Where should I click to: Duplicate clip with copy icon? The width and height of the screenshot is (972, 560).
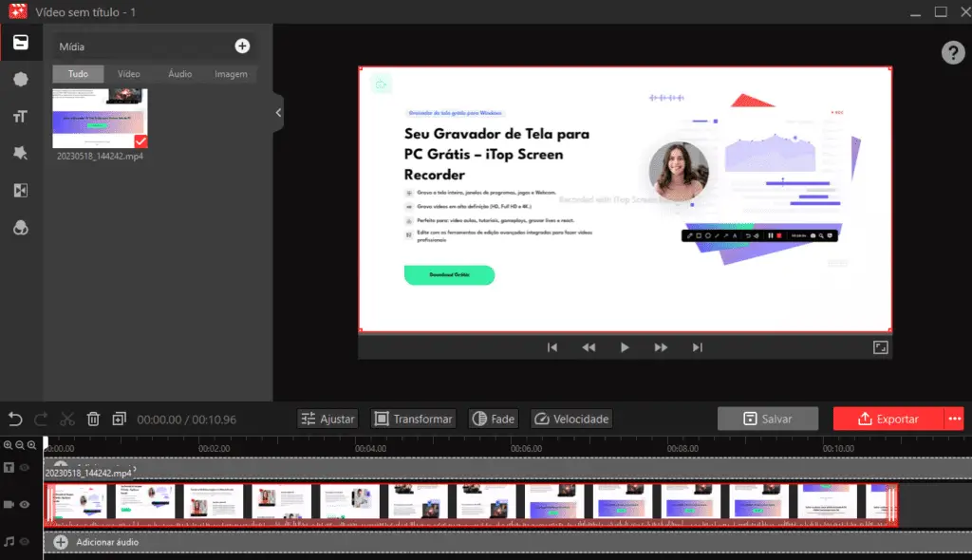click(x=119, y=420)
